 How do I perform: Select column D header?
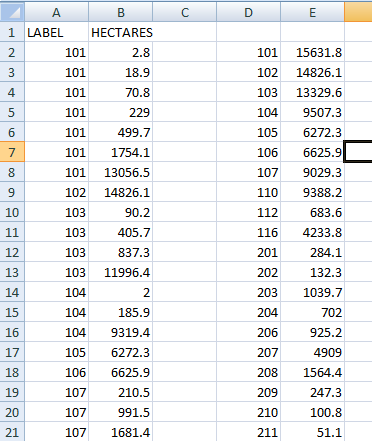(x=249, y=12)
